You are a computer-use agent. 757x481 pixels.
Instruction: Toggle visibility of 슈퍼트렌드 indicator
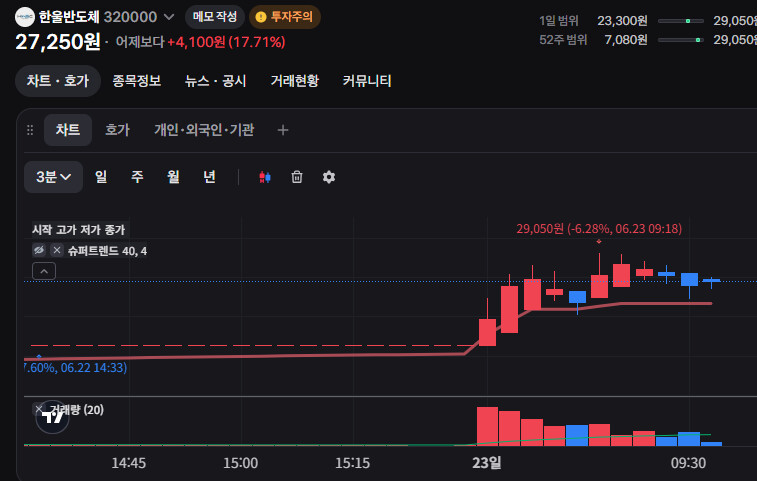click(39, 250)
